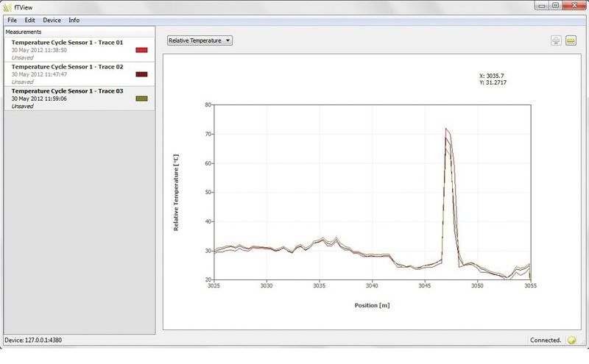Click the fTView app logo icon
Viewport: 589px width, 364px height.
(x=7, y=6)
